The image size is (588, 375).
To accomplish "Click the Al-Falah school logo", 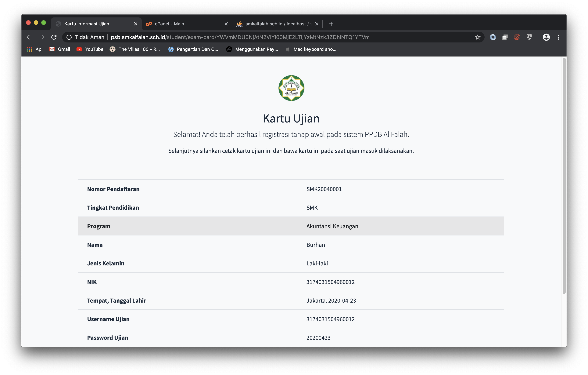I will click(291, 88).
